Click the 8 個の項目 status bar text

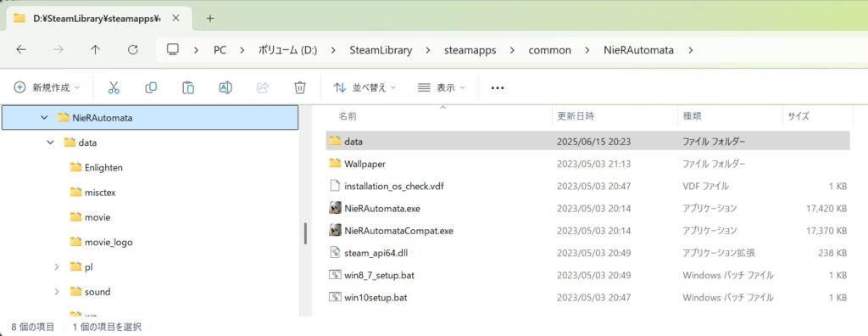(x=33, y=327)
